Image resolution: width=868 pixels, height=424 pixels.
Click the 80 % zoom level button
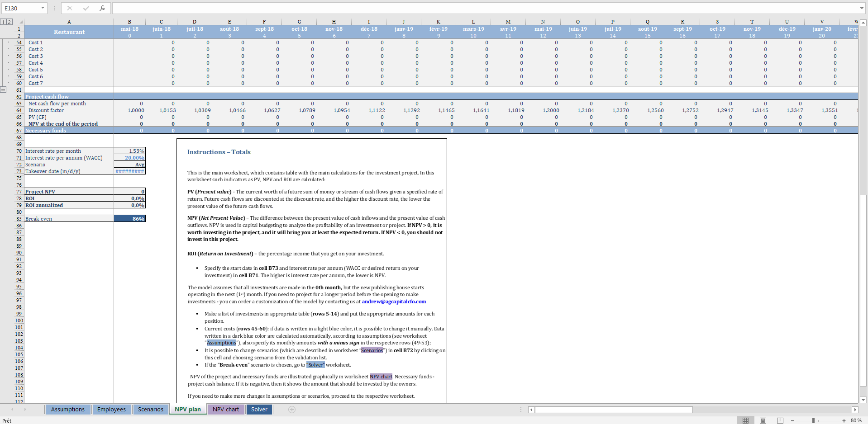pyautogui.click(x=856, y=421)
